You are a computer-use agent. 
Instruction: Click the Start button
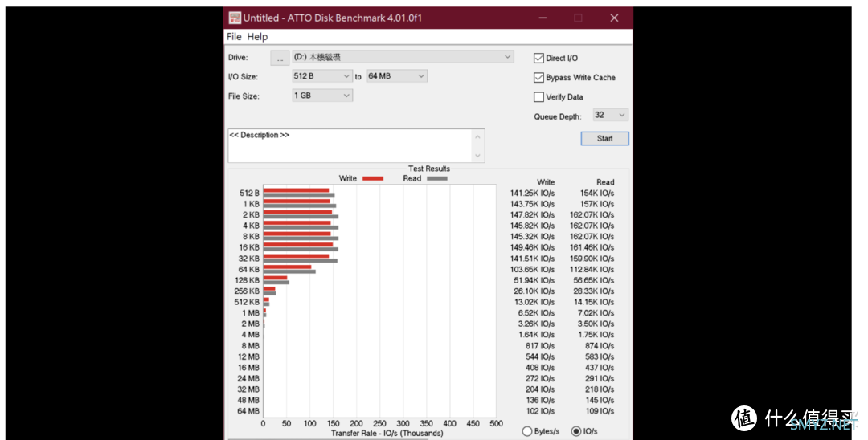pyautogui.click(x=604, y=139)
